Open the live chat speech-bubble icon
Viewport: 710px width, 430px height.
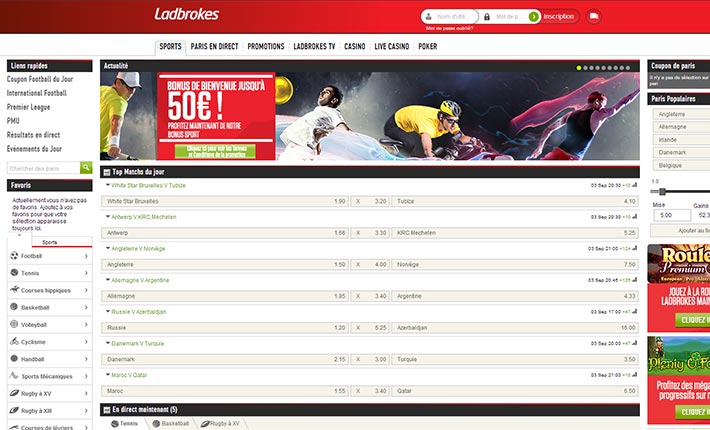(594, 16)
